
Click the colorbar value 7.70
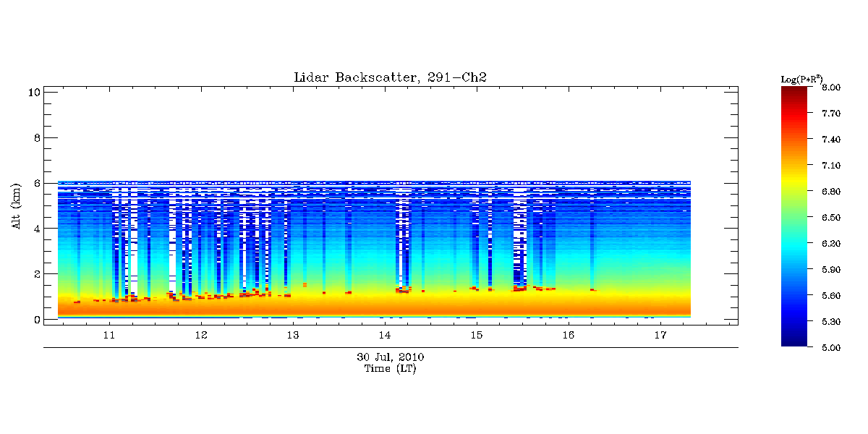[x=830, y=114]
